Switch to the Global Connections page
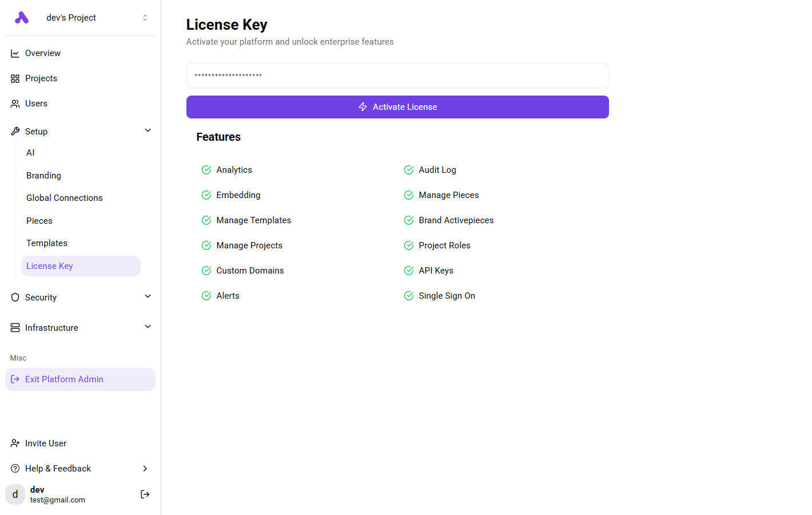This screenshot has height=515, width=812. coord(64,197)
